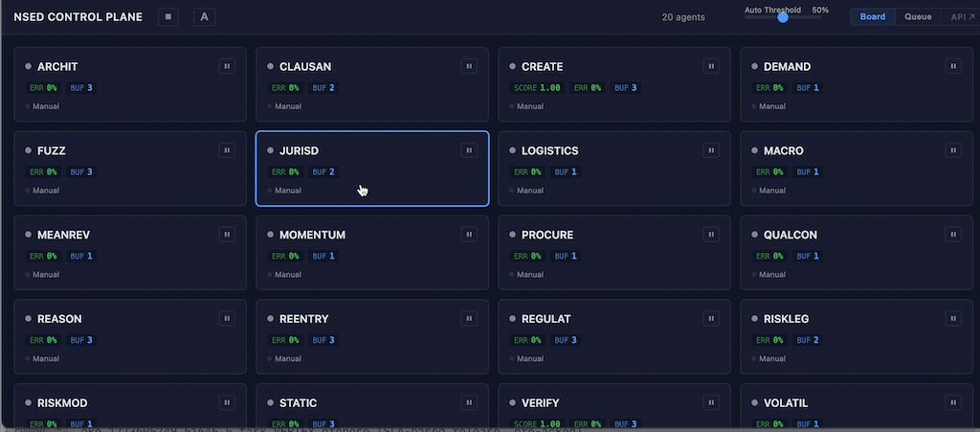Switch to the Board tab

pyautogui.click(x=872, y=16)
